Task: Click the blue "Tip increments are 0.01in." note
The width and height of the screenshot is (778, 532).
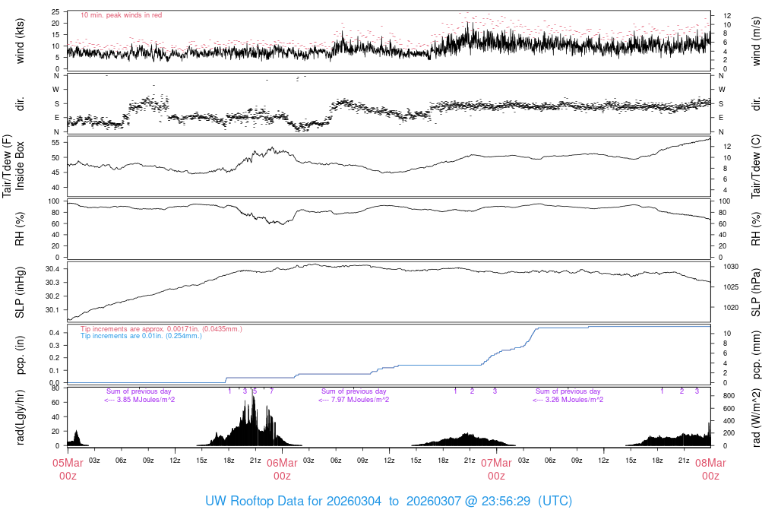Action: (x=141, y=336)
